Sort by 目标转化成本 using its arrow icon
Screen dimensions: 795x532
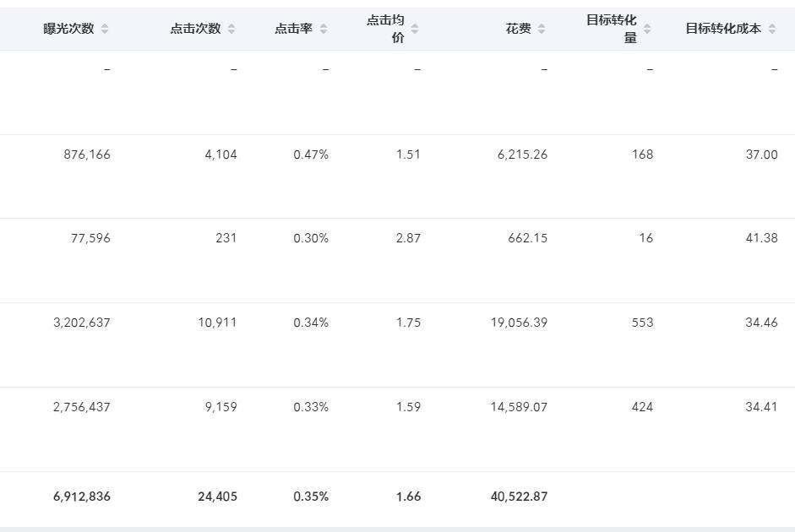click(772, 29)
